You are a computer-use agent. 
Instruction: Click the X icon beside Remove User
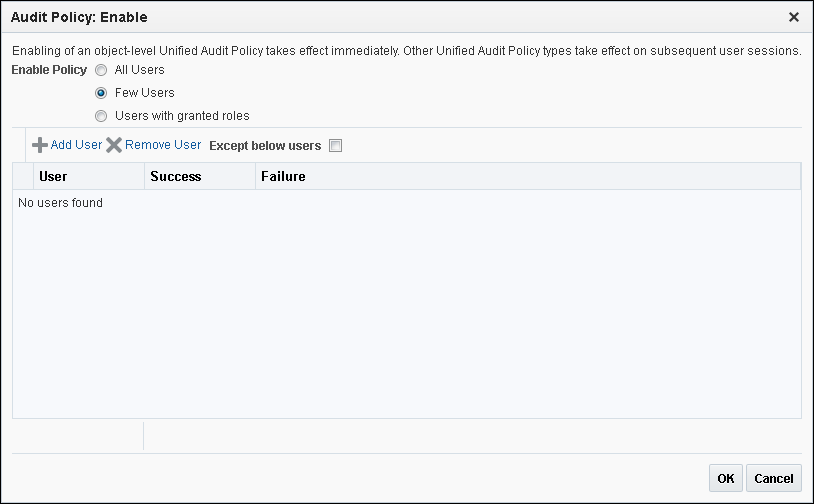(x=114, y=145)
